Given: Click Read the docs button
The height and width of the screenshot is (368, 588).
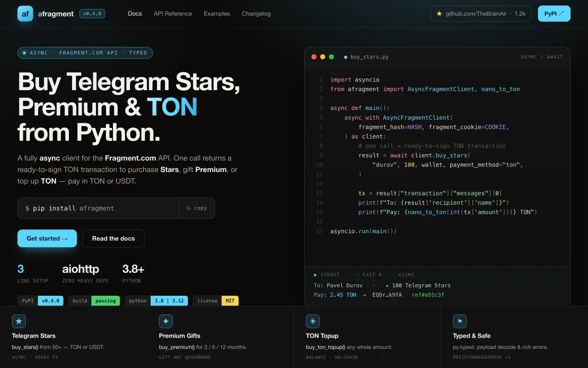Looking at the screenshot, I should coord(113,238).
